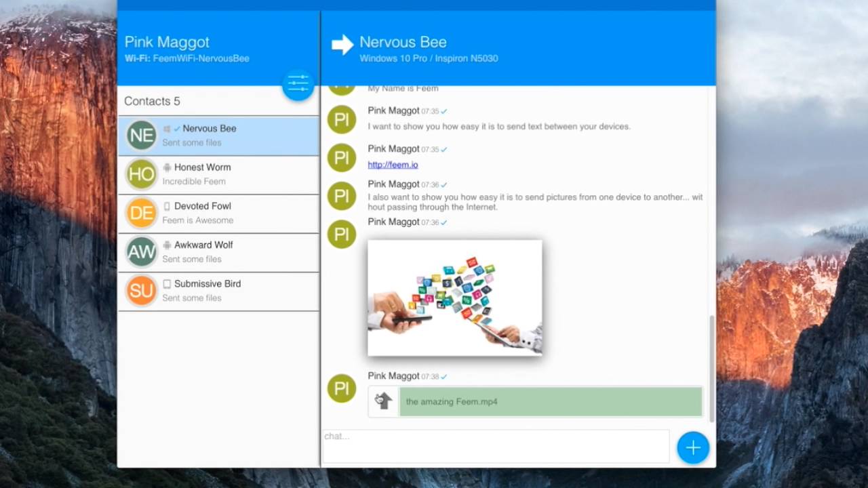Select the Devoted Fowl contact

tap(231, 213)
